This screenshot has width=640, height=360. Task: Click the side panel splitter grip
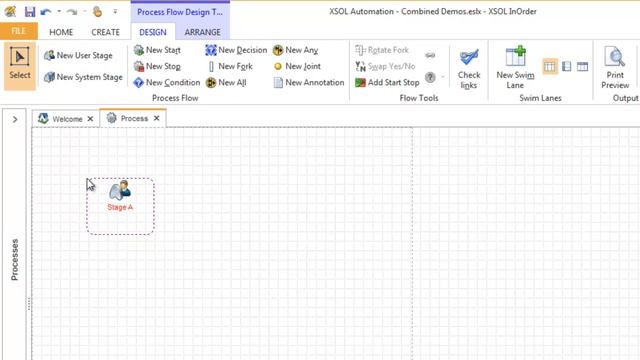coord(29,304)
